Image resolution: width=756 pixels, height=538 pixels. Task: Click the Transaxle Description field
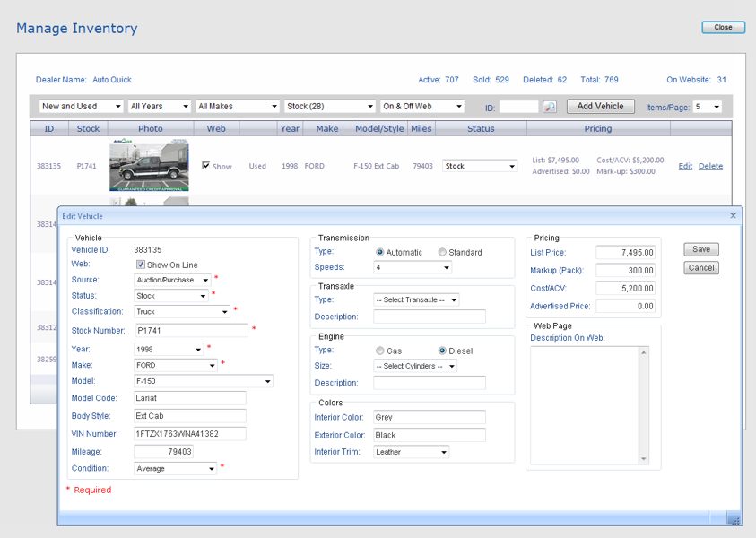coord(430,317)
